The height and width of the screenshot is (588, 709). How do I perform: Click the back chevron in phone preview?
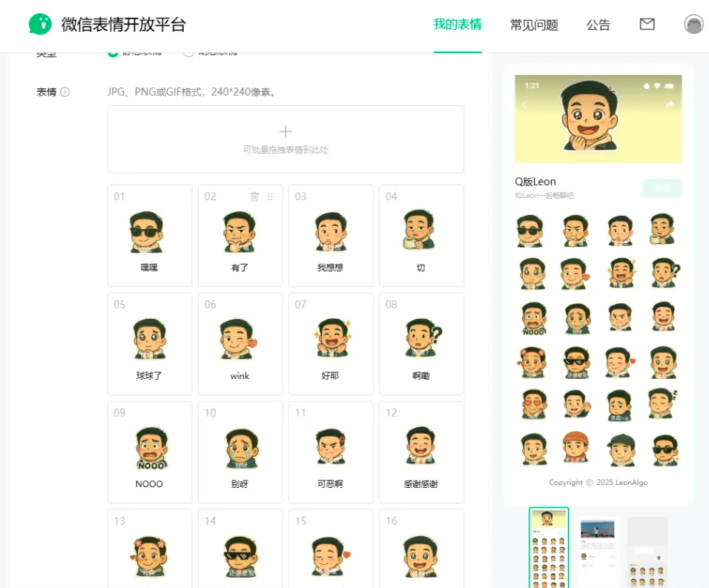click(524, 105)
